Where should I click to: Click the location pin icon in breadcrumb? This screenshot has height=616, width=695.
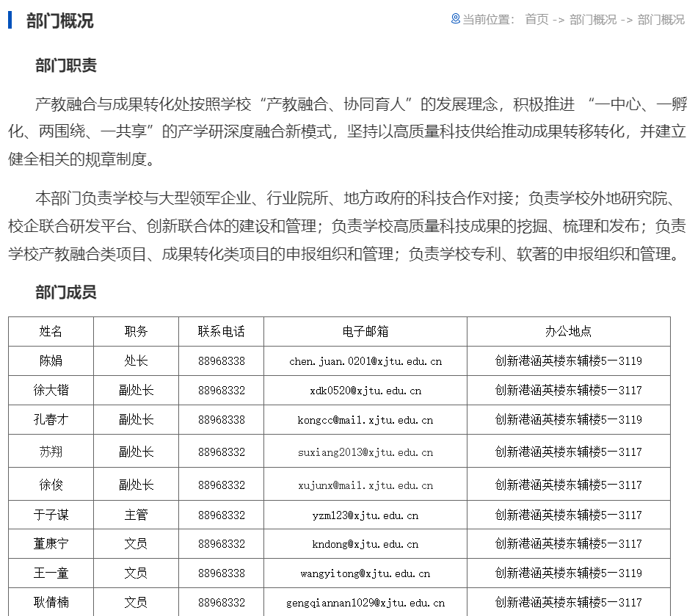[455, 19]
